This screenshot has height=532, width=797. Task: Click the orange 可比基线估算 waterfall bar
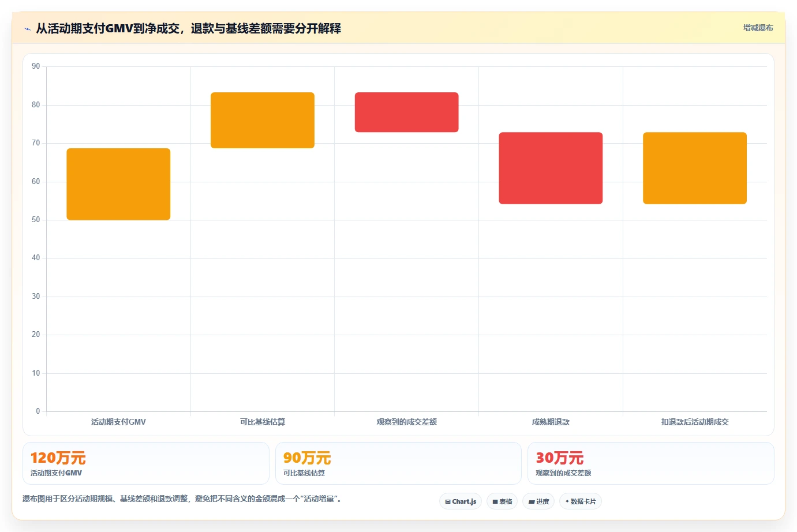(x=263, y=120)
